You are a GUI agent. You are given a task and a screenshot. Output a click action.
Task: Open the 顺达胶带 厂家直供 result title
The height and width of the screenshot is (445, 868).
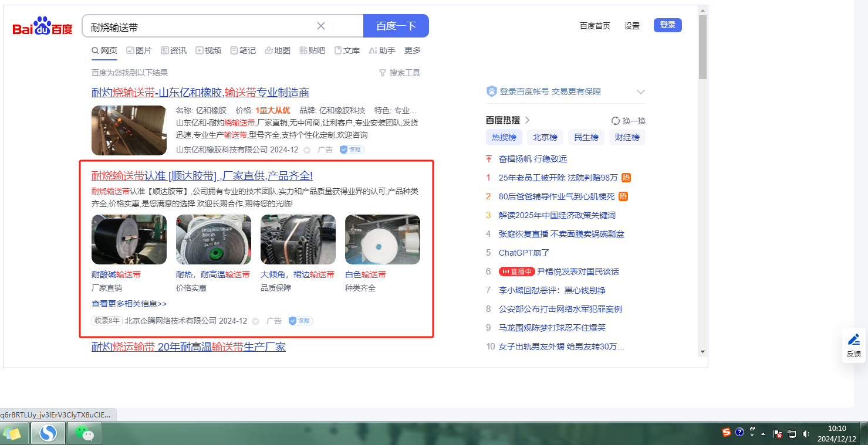click(202, 176)
